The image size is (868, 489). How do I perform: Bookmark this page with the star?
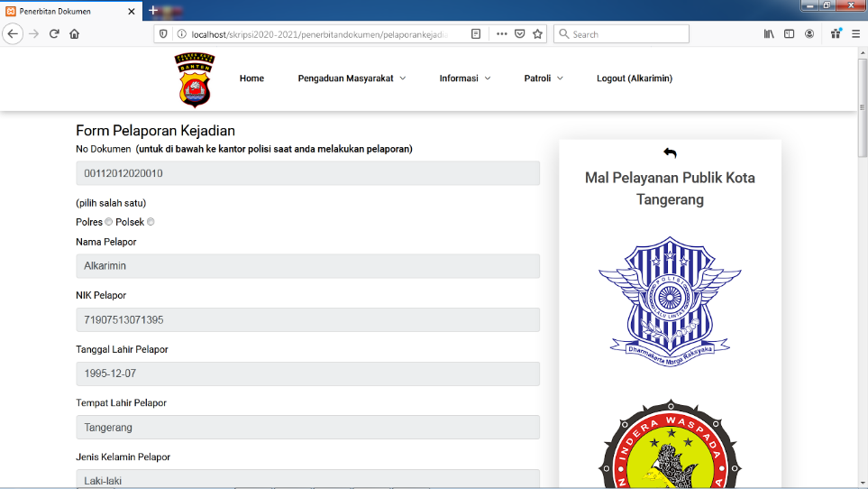coord(537,33)
